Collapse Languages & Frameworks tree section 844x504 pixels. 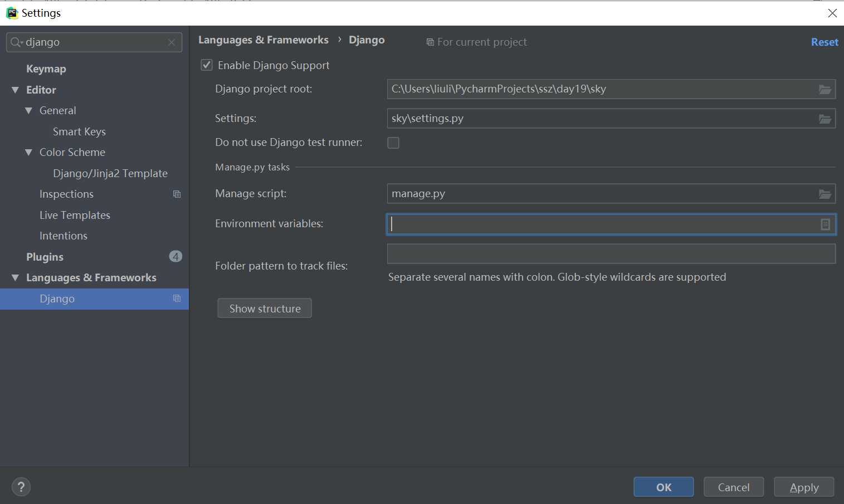[15, 278]
